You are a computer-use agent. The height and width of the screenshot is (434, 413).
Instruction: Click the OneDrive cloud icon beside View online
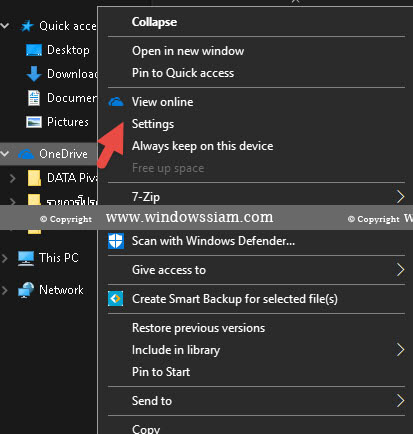[x=116, y=102]
